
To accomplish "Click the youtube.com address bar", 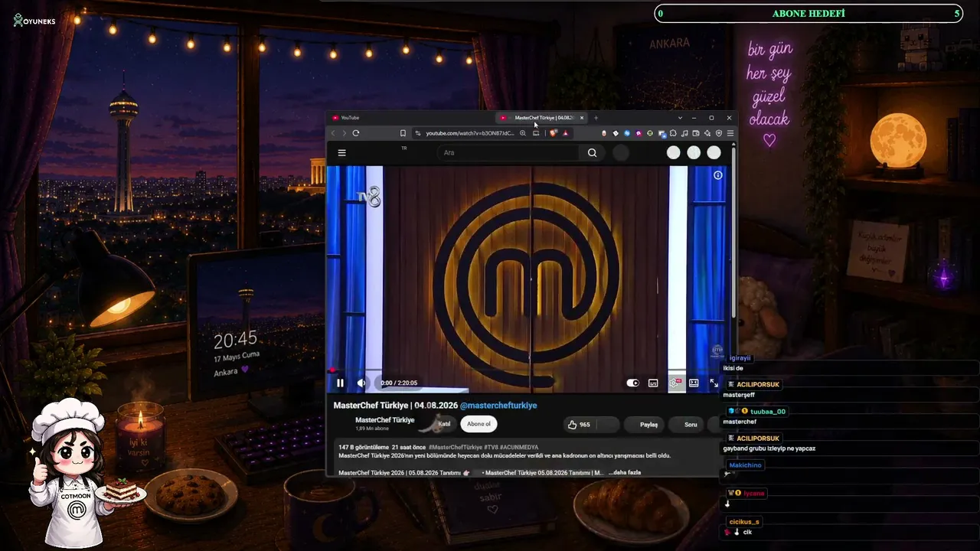I will pyautogui.click(x=470, y=133).
